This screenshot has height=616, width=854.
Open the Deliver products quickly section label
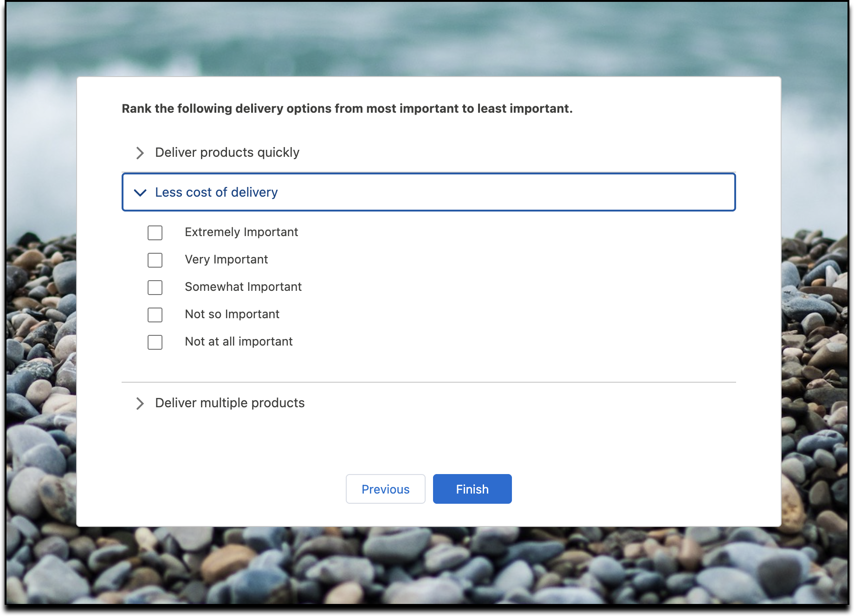click(227, 153)
